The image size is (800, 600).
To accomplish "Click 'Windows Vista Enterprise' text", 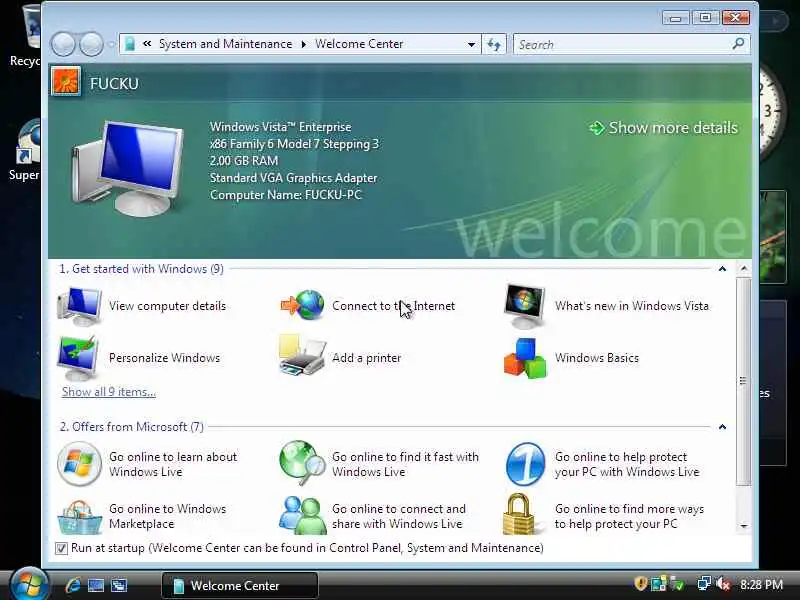I will point(281,127).
